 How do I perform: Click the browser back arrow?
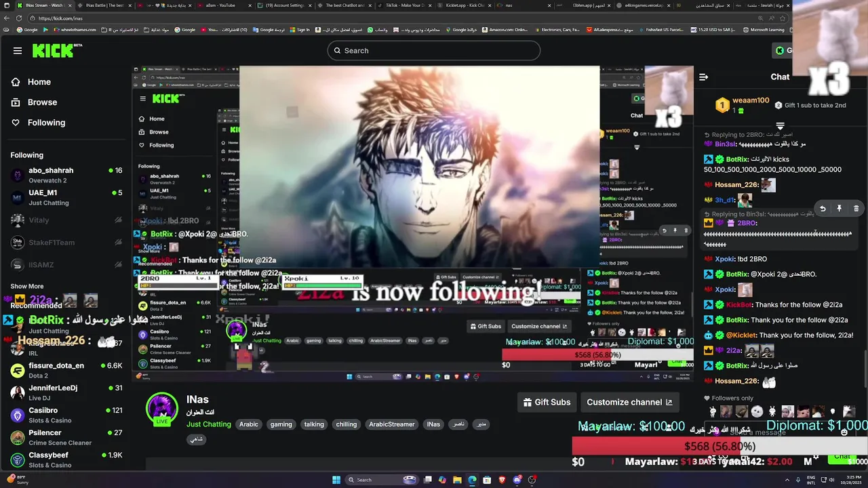pos(5,18)
